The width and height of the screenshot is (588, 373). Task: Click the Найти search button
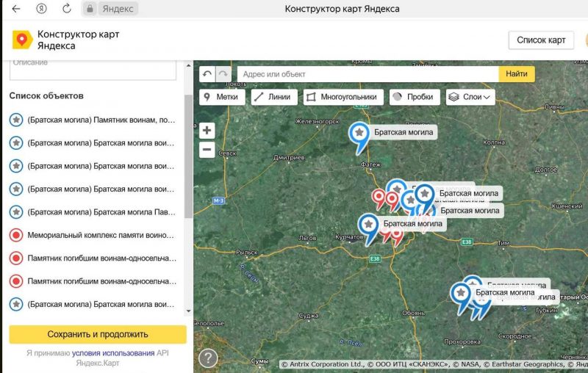click(x=516, y=74)
